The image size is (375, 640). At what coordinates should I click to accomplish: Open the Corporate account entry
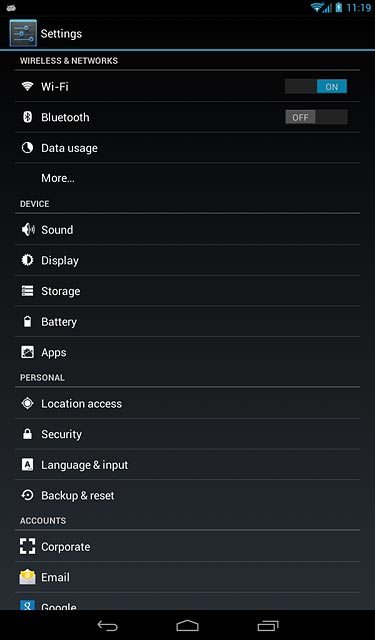tap(187, 547)
